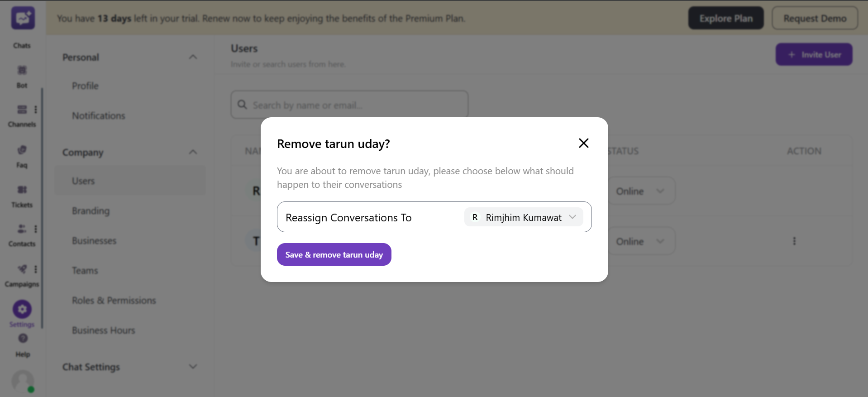Select Users under Company settings
Screen dimensions: 868x397
(x=83, y=180)
